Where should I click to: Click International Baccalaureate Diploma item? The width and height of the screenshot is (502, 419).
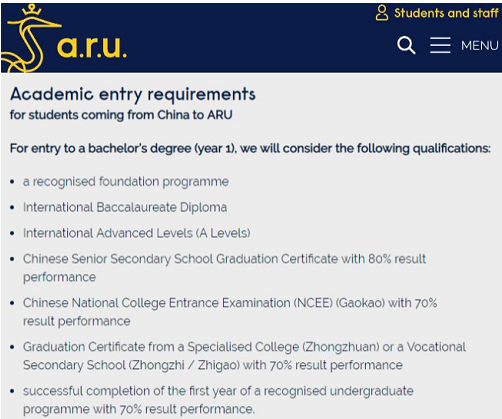pos(125,207)
